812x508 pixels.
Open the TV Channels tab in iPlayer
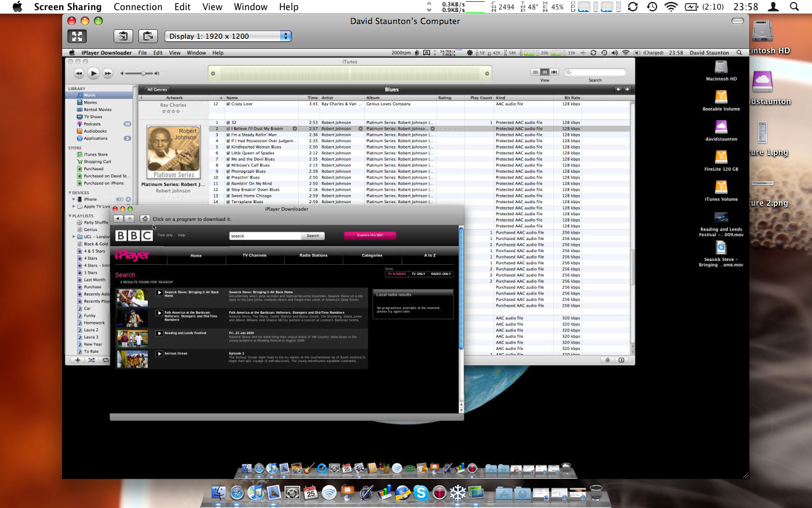(x=254, y=255)
